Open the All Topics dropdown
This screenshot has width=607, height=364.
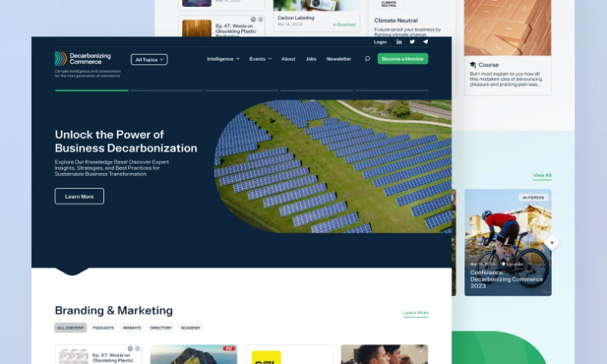coord(149,60)
